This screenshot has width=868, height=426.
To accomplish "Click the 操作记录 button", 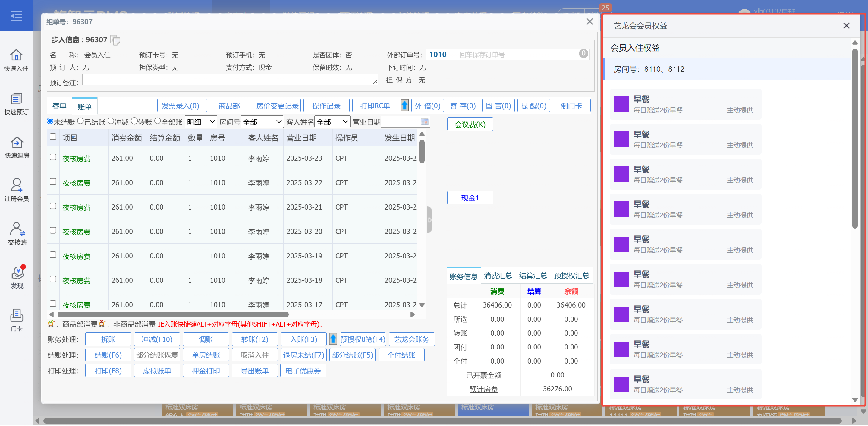I will tap(326, 106).
